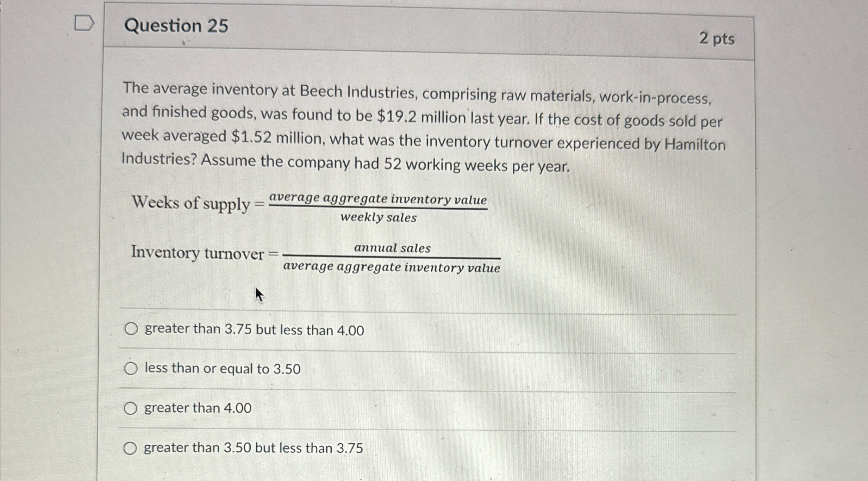The width and height of the screenshot is (868, 481).
Task: Click the flag icon to bookmark Question 25
Action: tap(83, 23)
